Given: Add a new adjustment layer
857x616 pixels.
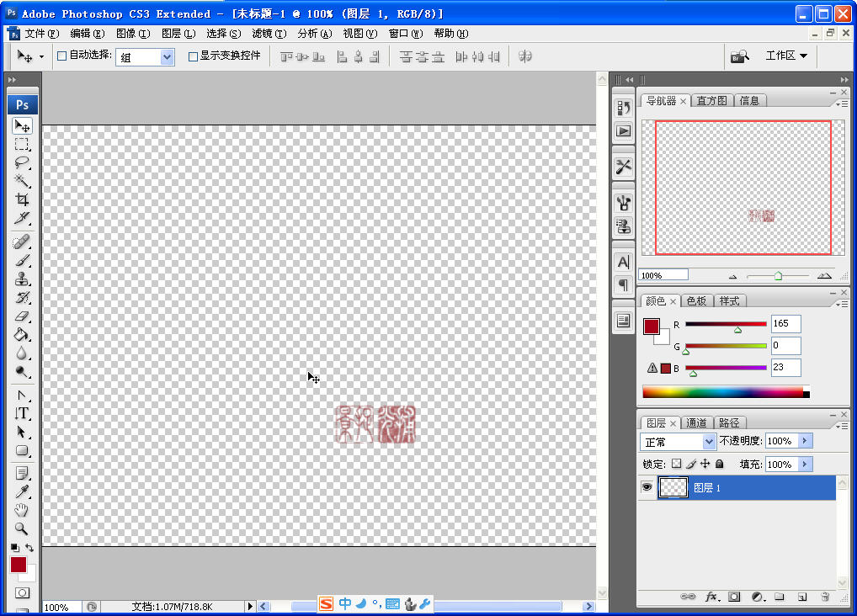Looking at the screenshot, I should click(757, 597).
